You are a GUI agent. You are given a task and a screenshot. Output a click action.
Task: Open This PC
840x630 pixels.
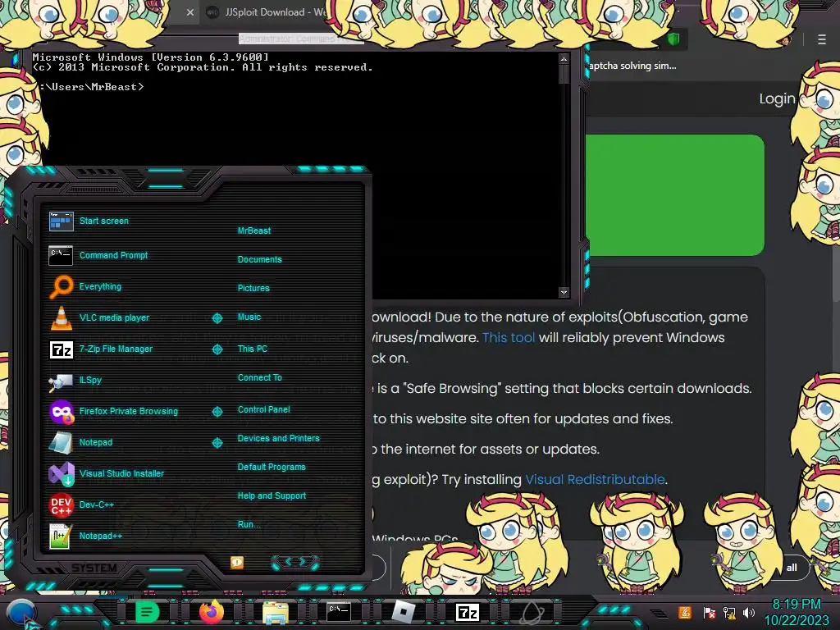click(x=253, y=349)
